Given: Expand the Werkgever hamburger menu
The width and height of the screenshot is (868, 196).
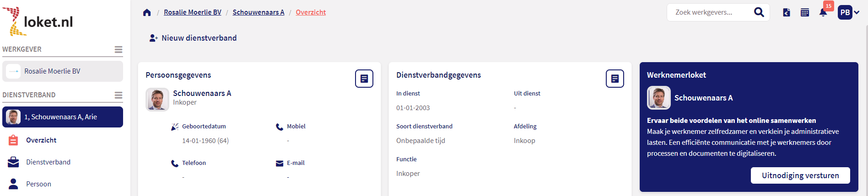Looking at the screenshot, I should 118,49.
